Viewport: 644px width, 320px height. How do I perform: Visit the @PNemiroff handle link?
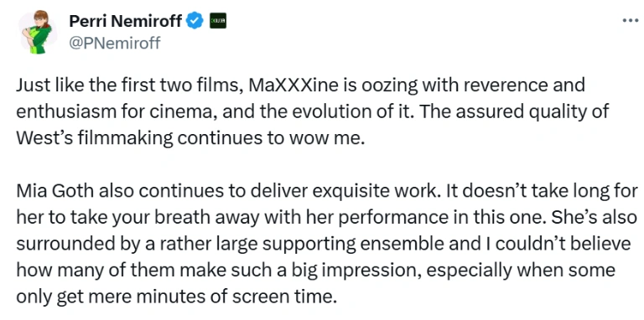point(115,42)
